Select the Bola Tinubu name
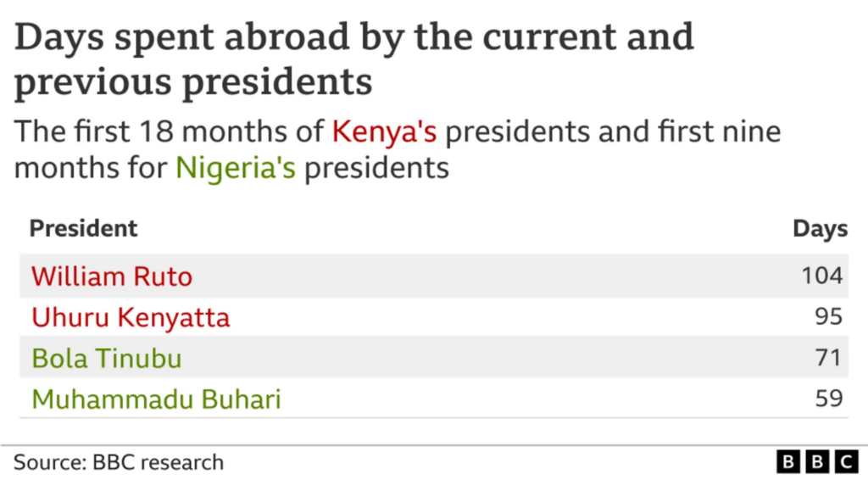This screenshot has height=480, width=868. (x=107, y=358)
